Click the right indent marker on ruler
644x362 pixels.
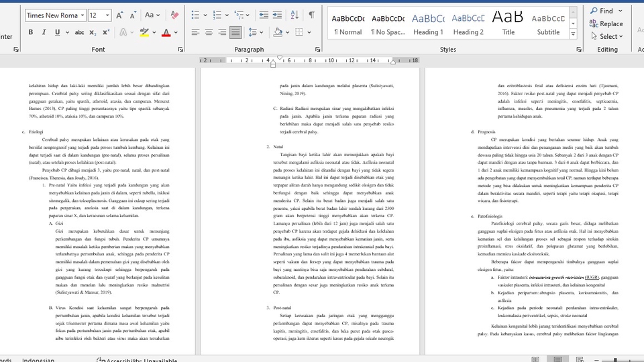pyautogui.click(x=393, y=62)
